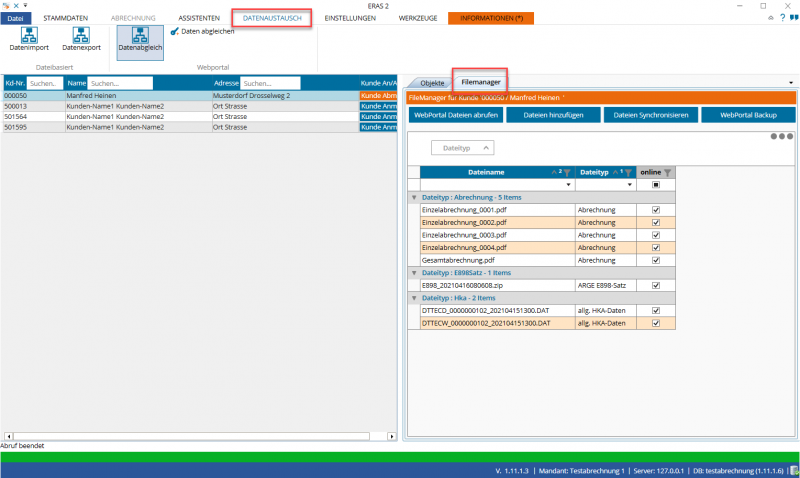Image resolution: width=800 pixels, height=478 pixels.
Task: Click the horizontal scrollbar left arrow
Action: tap(8, 436)
